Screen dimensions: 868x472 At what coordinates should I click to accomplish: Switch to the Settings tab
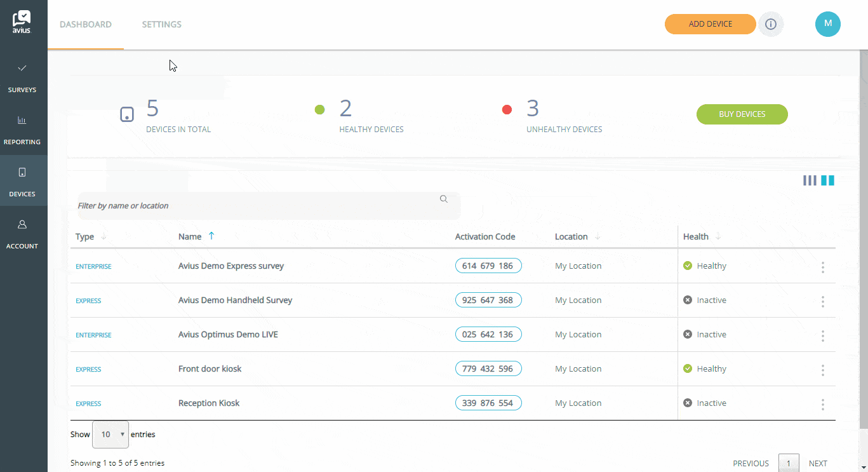pyautogui.click(x=161, y=25)
